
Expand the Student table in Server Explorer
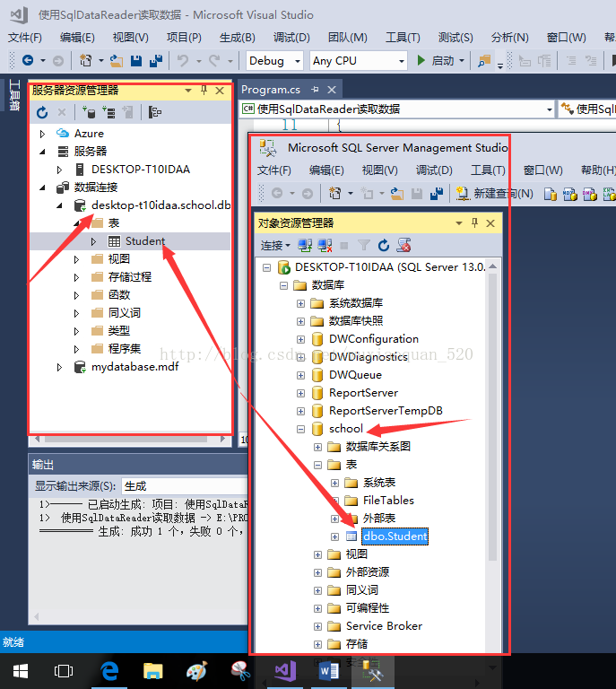[93, 241]
